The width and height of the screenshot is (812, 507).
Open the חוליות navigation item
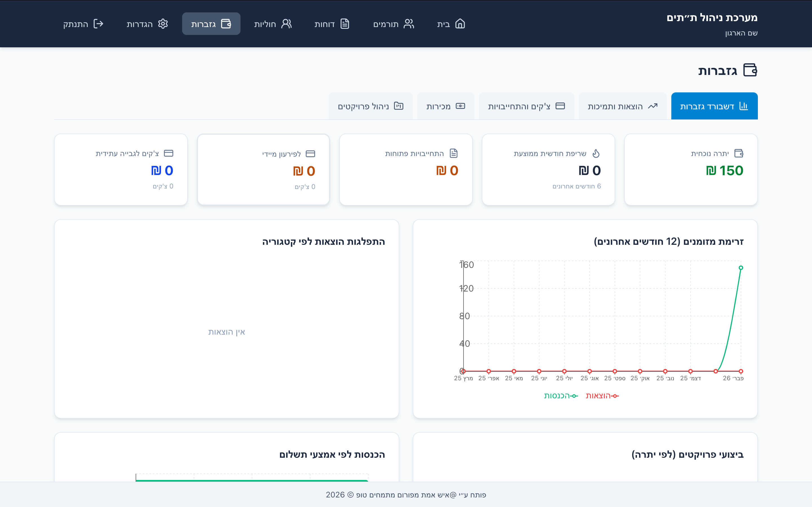coord(273,24)
